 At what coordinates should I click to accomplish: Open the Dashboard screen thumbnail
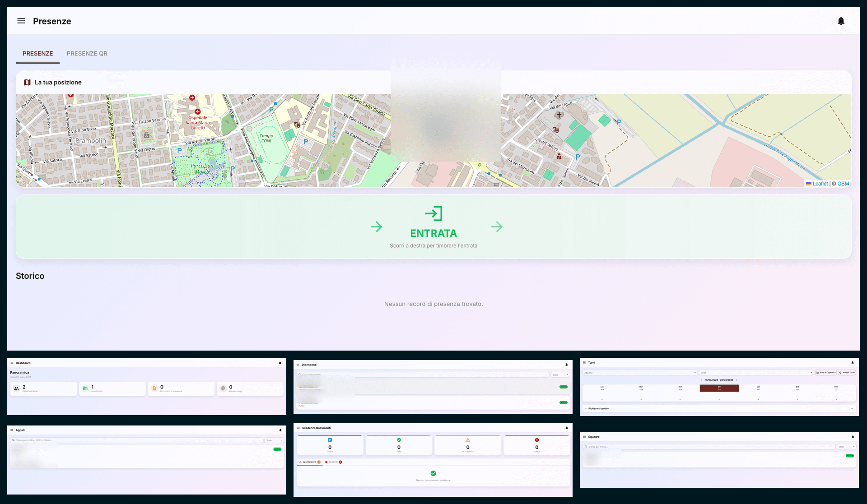pos(147,387)
